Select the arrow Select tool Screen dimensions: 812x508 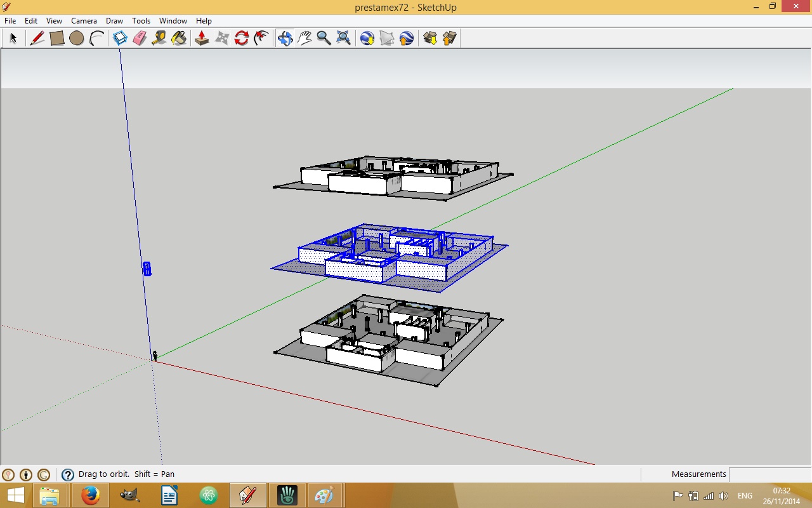coord(13,38)
